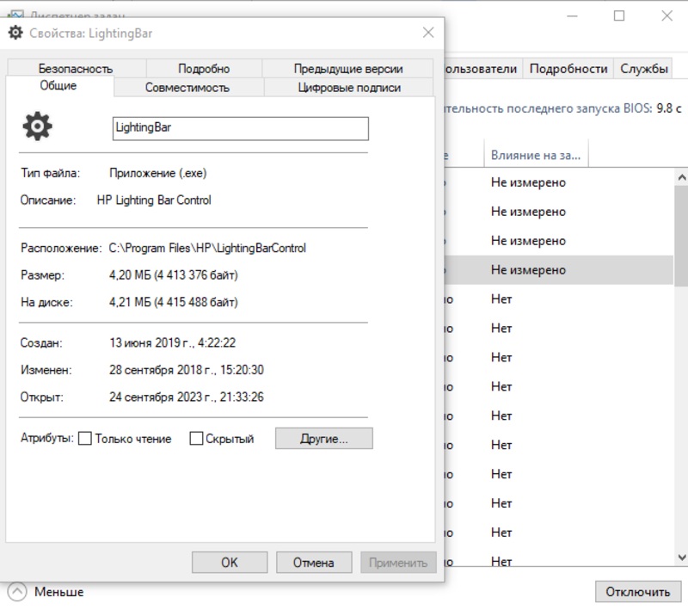Viewport: 688px width, 616px height.
Task: Click the "Отключить" button
Action: [637, 592]
